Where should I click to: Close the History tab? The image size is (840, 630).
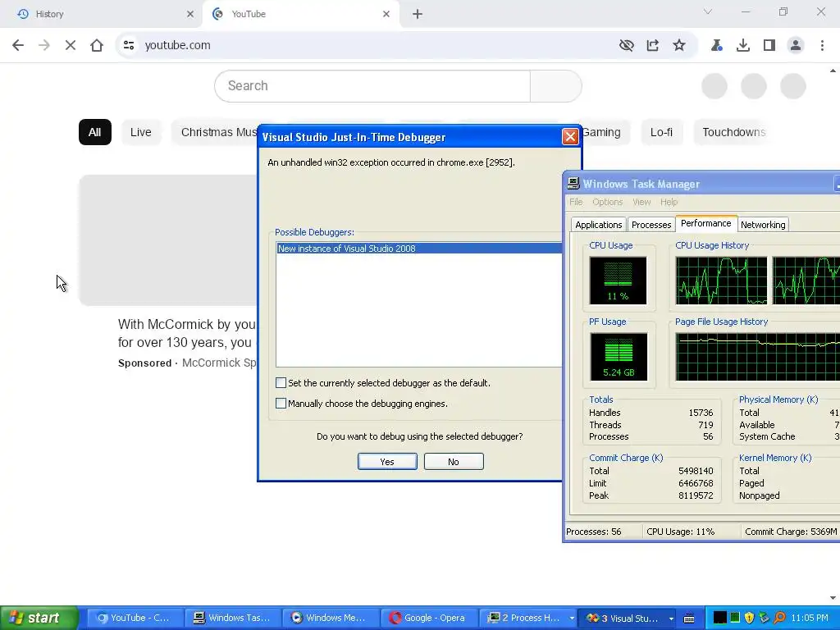click(x=189, y=15)
